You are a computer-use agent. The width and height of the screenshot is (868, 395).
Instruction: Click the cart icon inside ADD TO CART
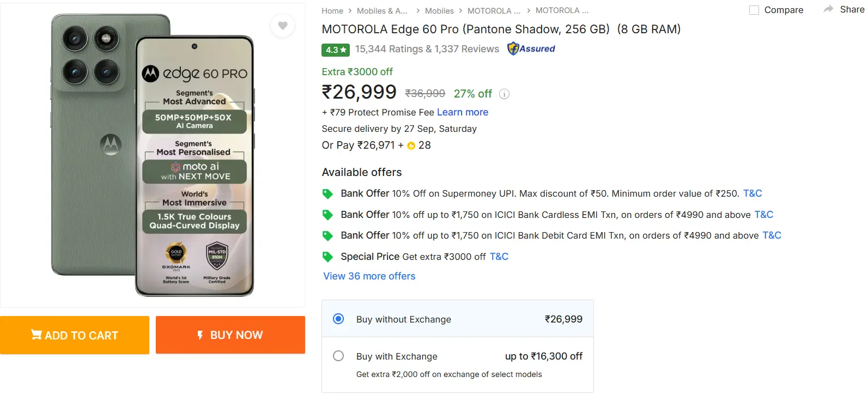(x=37, y=335)
